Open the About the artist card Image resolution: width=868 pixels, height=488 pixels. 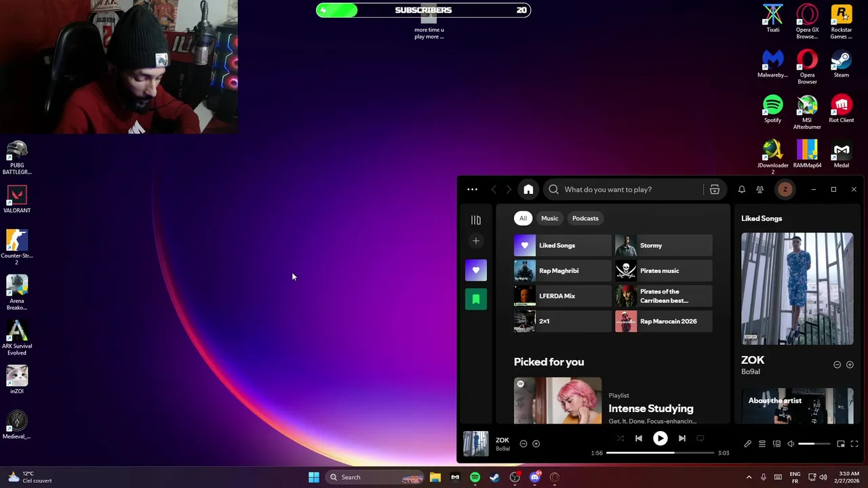coord(797,406)
